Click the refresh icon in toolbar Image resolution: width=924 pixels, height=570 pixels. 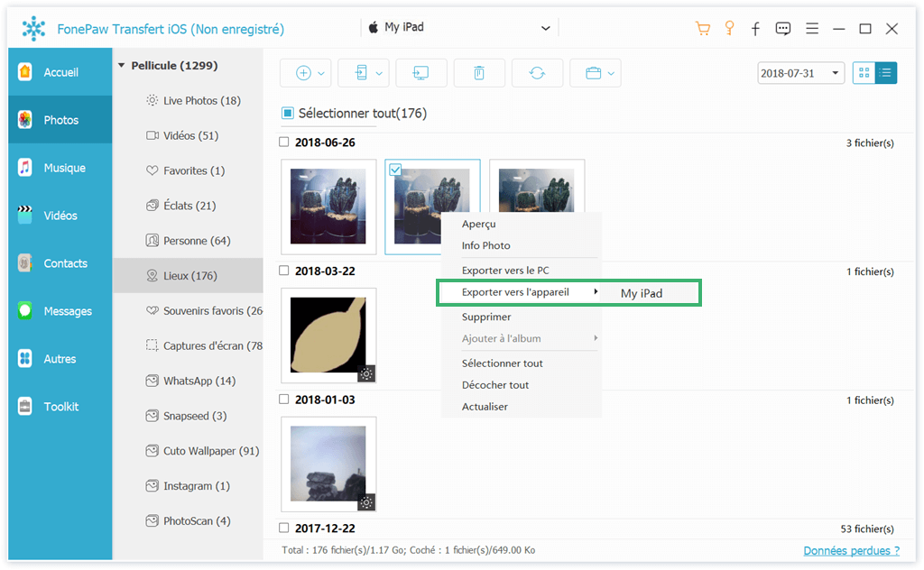[537, 73]
